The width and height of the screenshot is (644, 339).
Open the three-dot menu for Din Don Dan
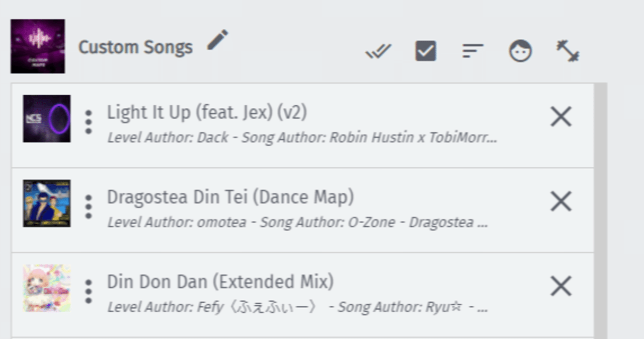pyautogui.click(x=89, y=291)
